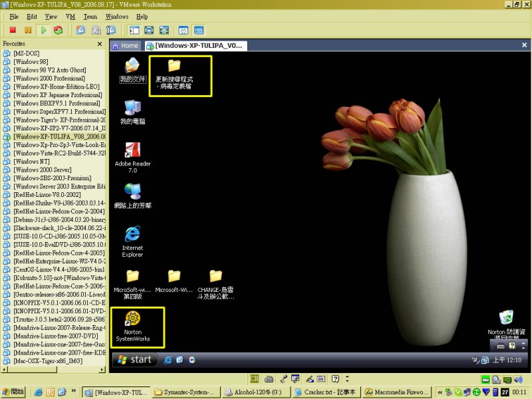Click the Favorites horizontal scrollbar left arrow
The image size is (532, 399).
click(x=5, y=369)
